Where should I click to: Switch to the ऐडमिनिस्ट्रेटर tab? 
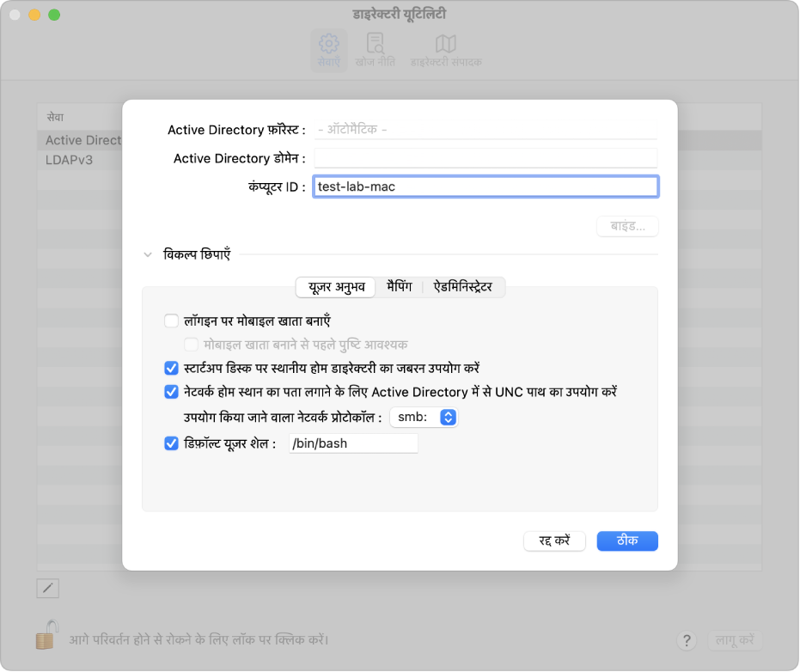(x=463, y=287)
